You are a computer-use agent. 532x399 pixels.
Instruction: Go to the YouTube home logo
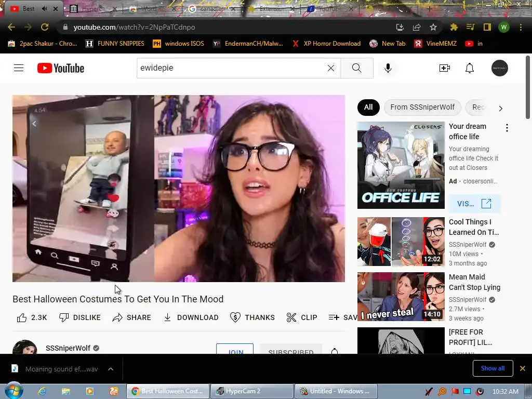[61, 68]
